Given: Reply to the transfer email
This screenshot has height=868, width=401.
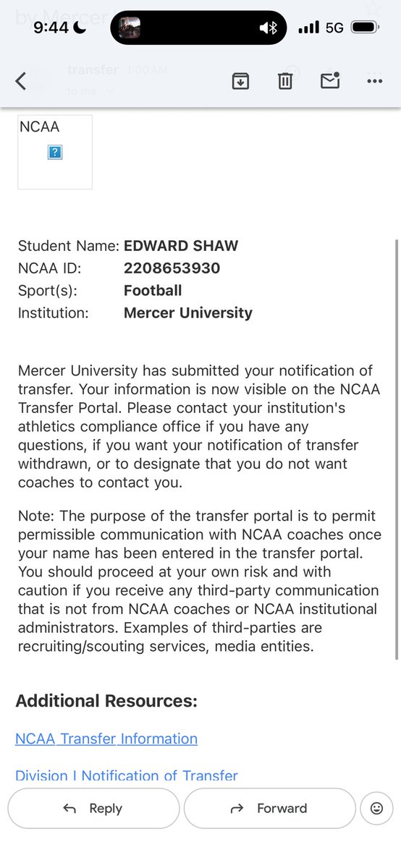Looking at the screenshot, I should point(93,809).
